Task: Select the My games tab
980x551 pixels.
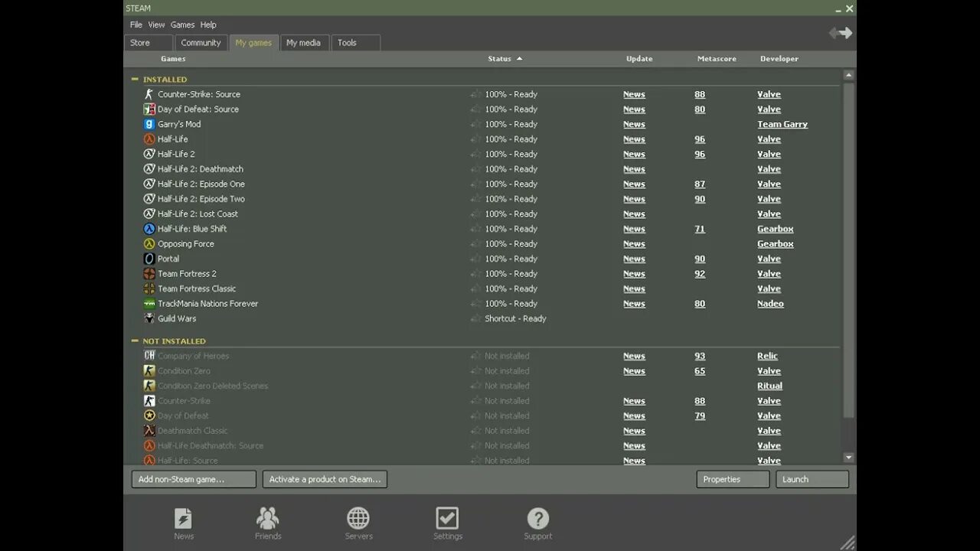Action: (253, 43)
